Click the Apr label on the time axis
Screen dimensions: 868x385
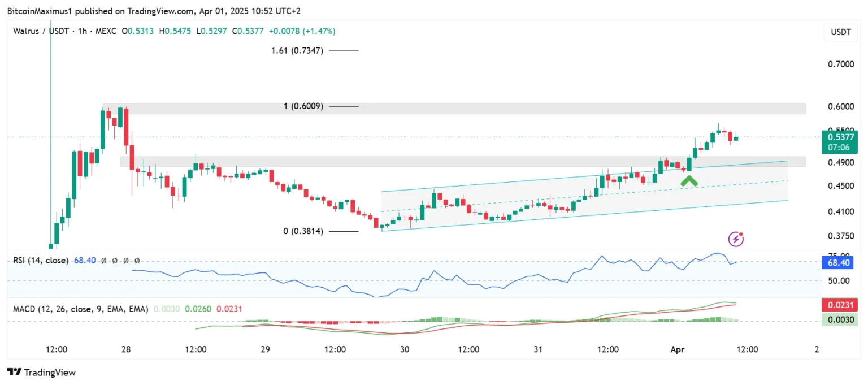click(678, 349)
